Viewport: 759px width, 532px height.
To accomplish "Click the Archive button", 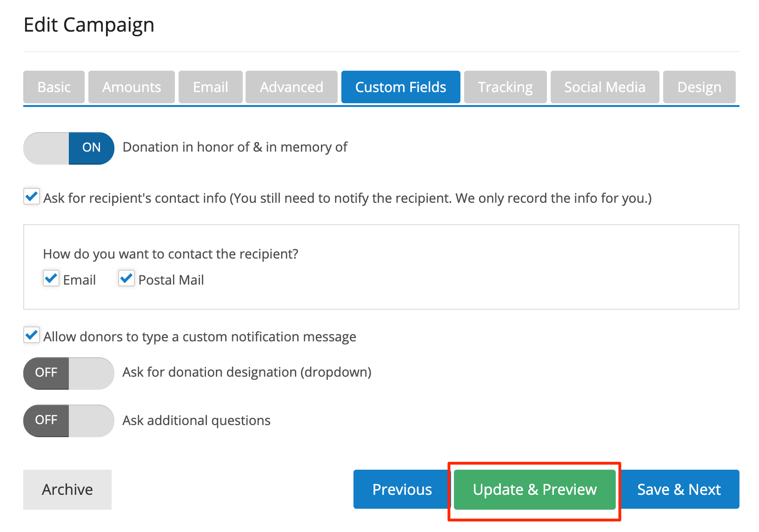I will [67, 489].
